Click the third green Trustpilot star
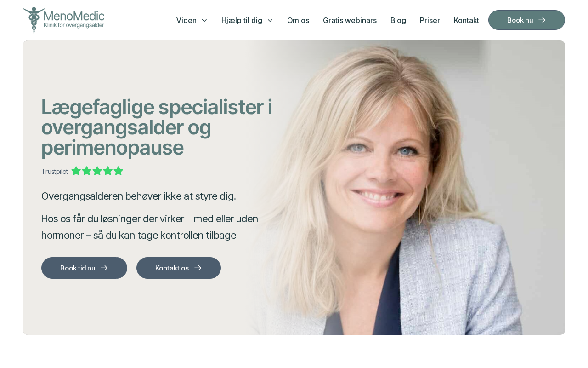Image resolution: width=588 pixels, height=368 pixels. coord(97,171)
